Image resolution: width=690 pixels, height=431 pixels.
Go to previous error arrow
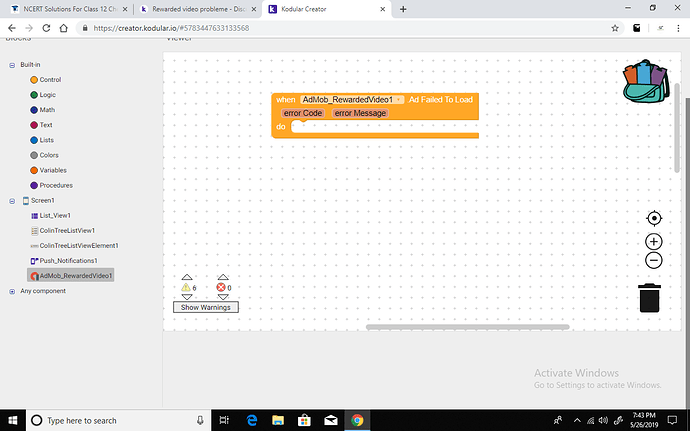coord(223,277)
